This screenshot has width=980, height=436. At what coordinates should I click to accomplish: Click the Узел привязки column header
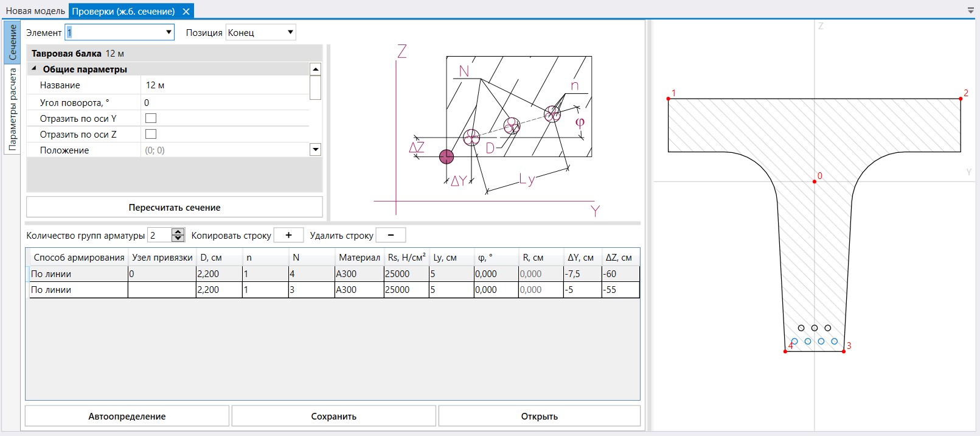point(162,258)
